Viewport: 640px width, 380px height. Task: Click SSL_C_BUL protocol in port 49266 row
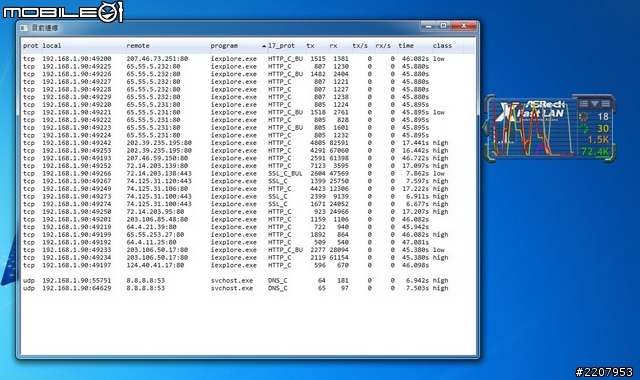click(x=285, y=173)
